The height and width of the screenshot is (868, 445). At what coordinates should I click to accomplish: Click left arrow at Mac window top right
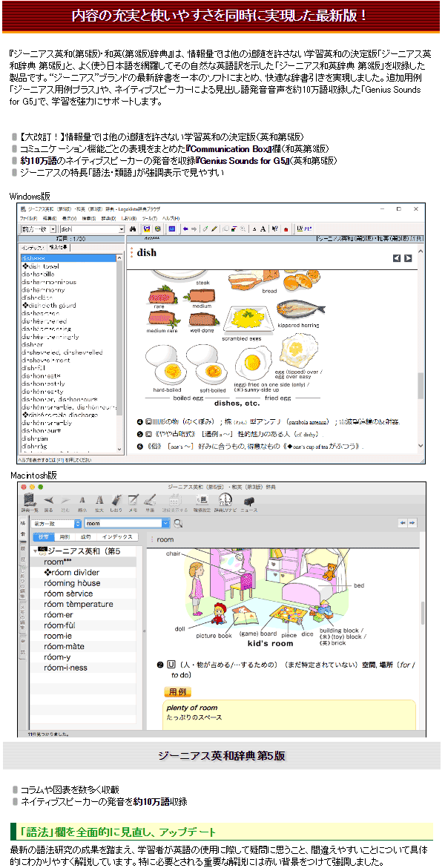tap(403, 522)
